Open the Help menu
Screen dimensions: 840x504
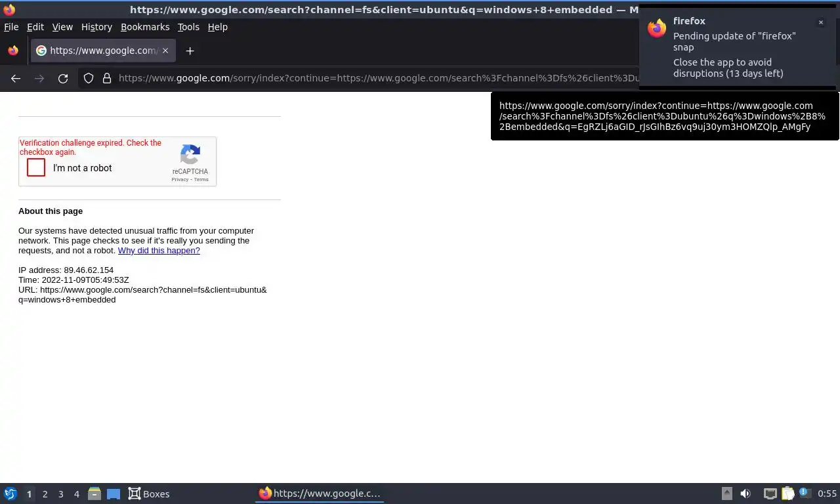[x=218, y=27]
